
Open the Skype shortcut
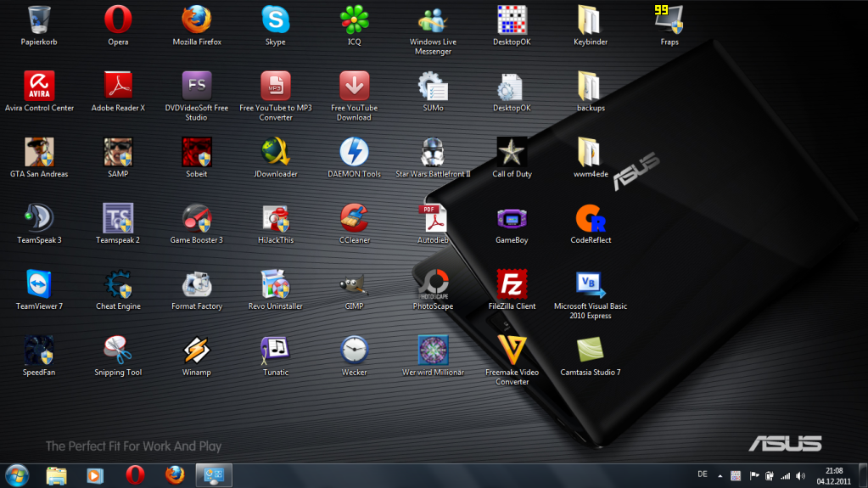point(275,26)
